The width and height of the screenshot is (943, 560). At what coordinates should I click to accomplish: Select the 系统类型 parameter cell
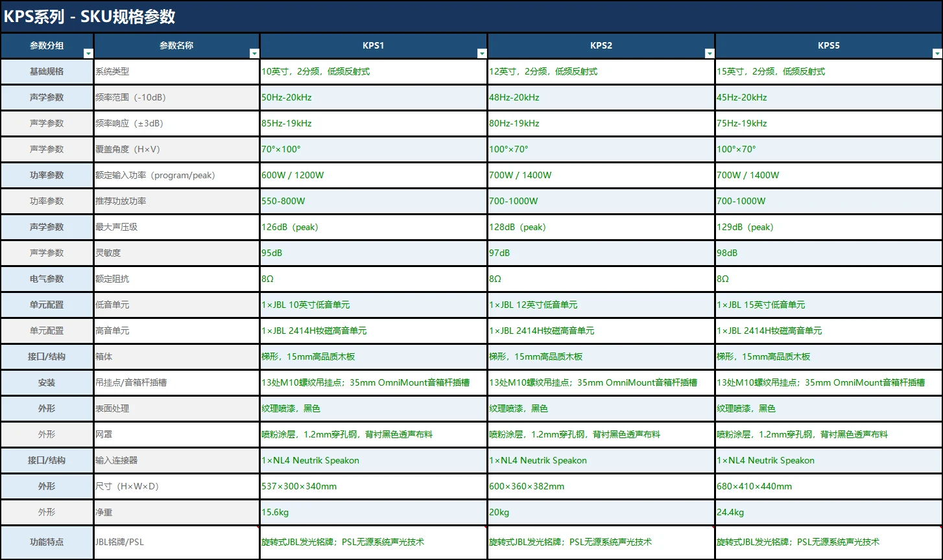[x=177, y=72]
